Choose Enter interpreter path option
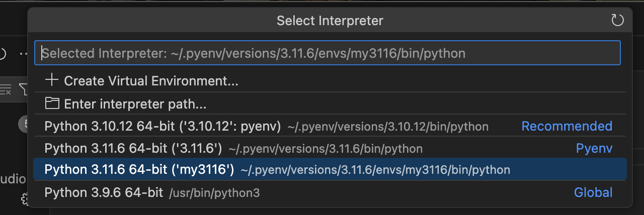Viewport: 644px width, 215px height. tap(135, 104)
